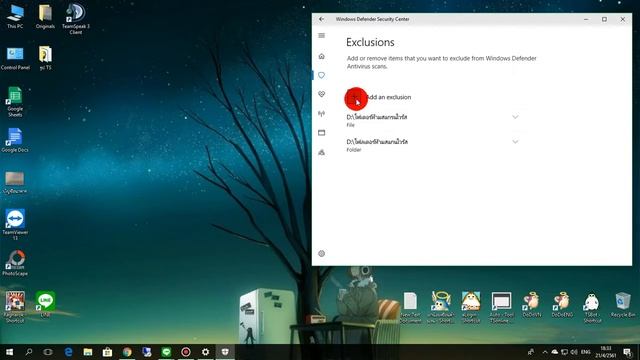Launch Microsoft Edge from taskbar
Screen dimensions: 640x360
[x=68, y=352]
